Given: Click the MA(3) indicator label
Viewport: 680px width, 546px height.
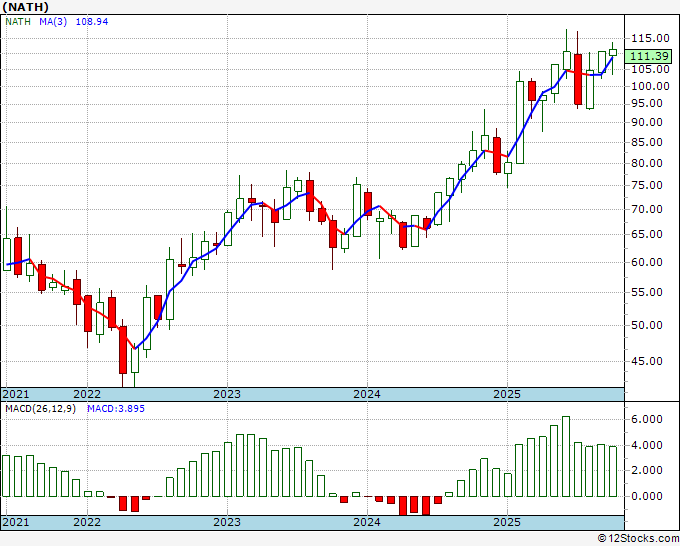Looking at the screenshot, I should [53, 22].
